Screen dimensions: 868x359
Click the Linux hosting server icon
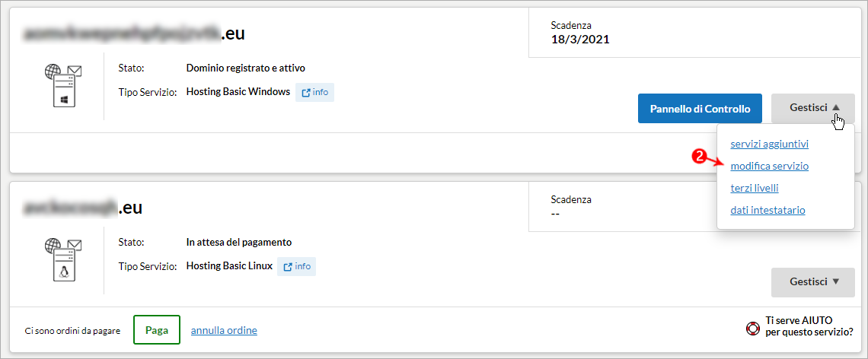tap(63, 260)
